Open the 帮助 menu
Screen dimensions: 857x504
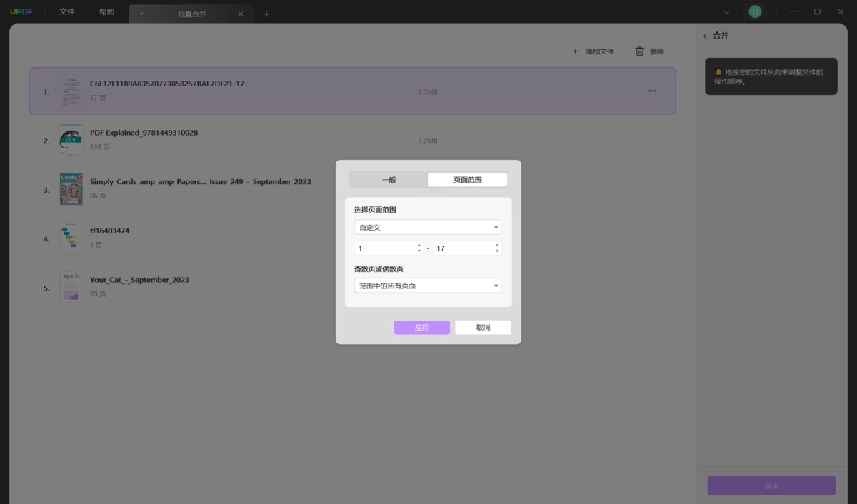click(106, 12)
